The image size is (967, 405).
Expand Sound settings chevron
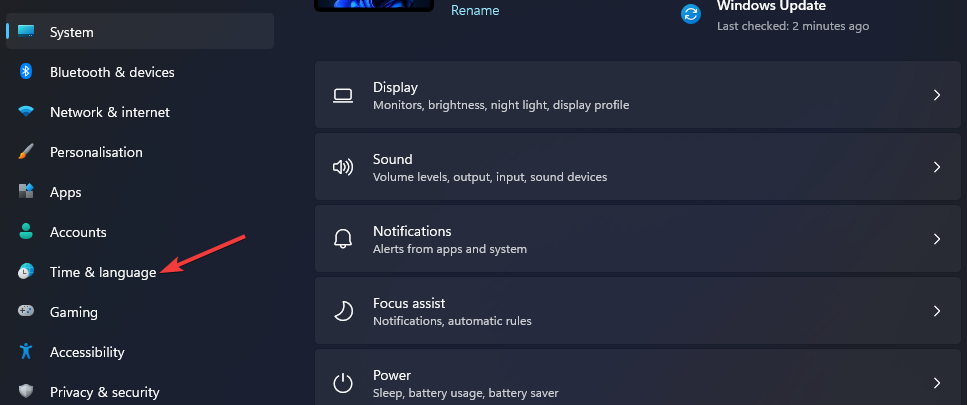[x=937, y=167]
